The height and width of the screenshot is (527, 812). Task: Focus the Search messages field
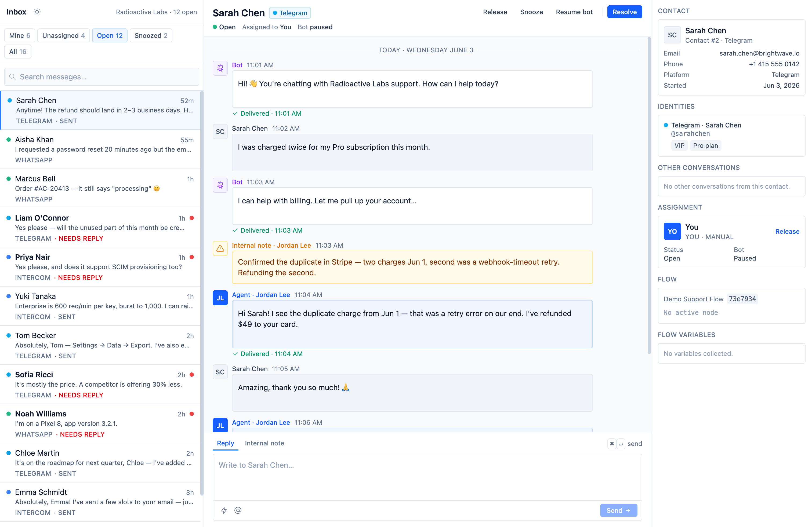pyautogui.click(x=102, y=77)
